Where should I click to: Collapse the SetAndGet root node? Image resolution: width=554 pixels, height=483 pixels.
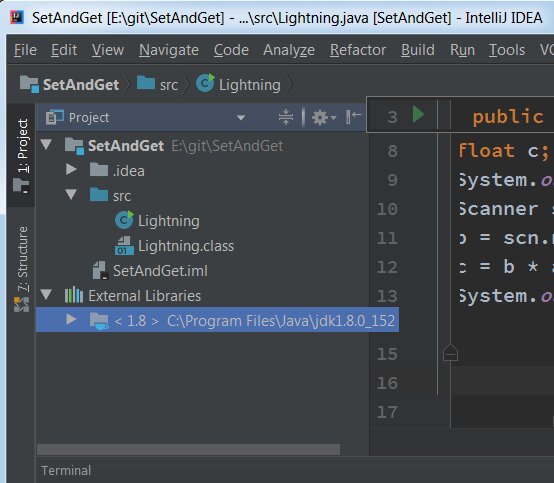point(46,144)
